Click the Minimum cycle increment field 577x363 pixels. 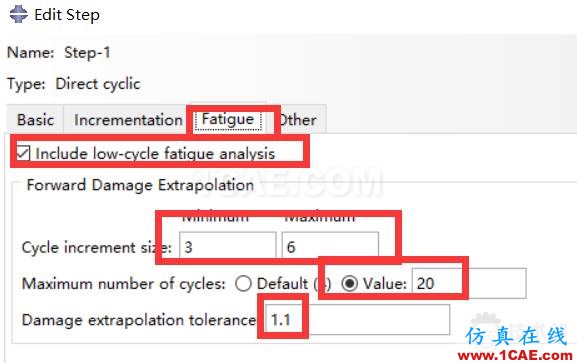pos(227,247)
